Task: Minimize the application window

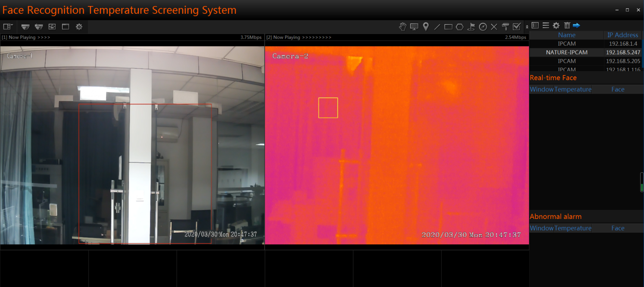Action: pyautogui.click(x=617, y=10)
